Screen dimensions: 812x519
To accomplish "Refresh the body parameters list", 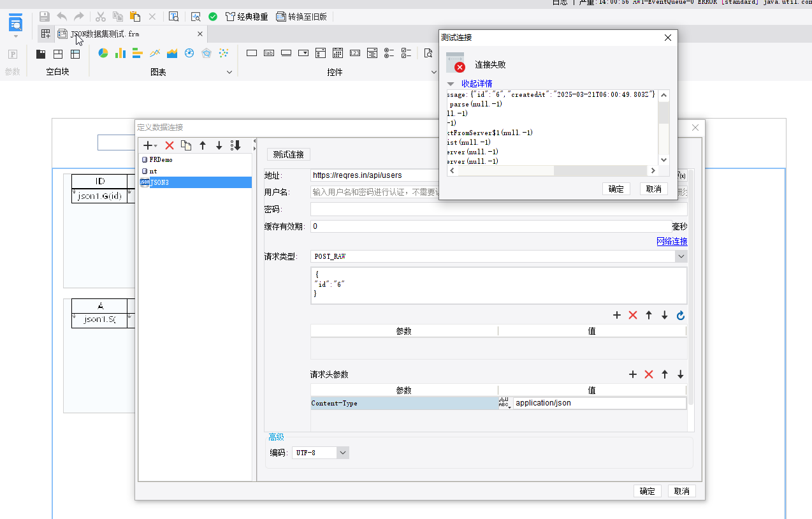I will pos(680,315).
